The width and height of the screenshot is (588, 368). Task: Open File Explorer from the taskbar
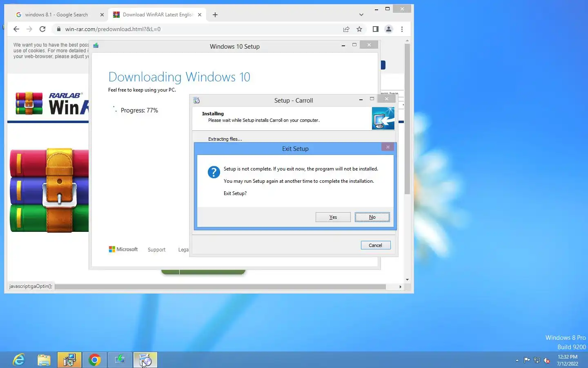(44, 360)
